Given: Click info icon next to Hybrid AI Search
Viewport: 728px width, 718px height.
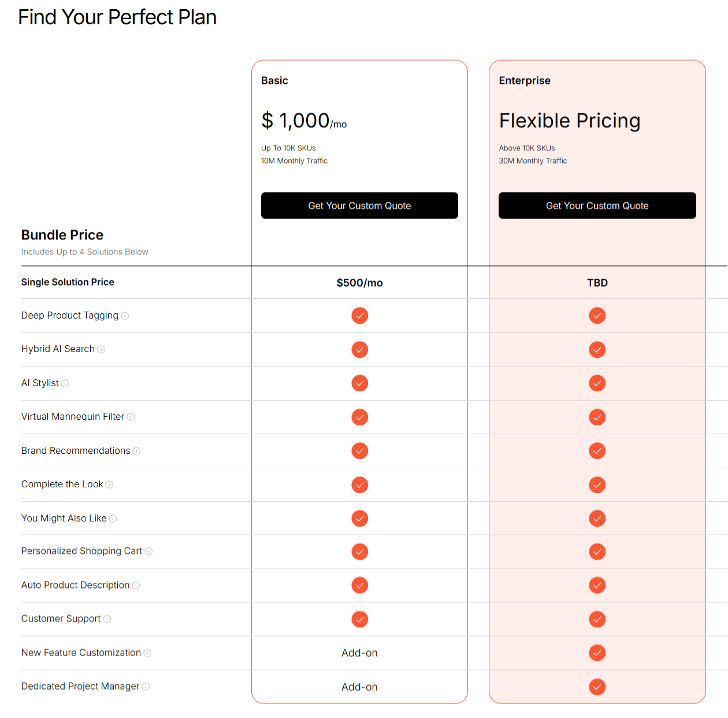Looking at the screenshot, I should (x=101, y=349).
